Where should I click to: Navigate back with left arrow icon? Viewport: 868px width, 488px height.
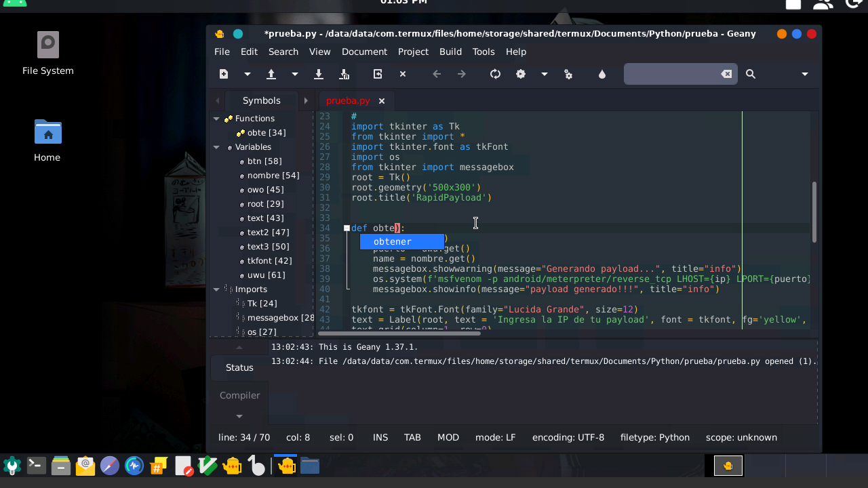[x=437, y=74]
